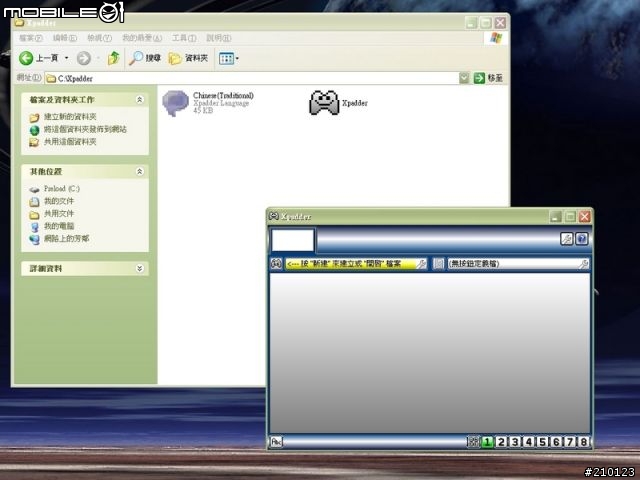
Task: Click the Explorer title bar folder icon
Action: 19,23
